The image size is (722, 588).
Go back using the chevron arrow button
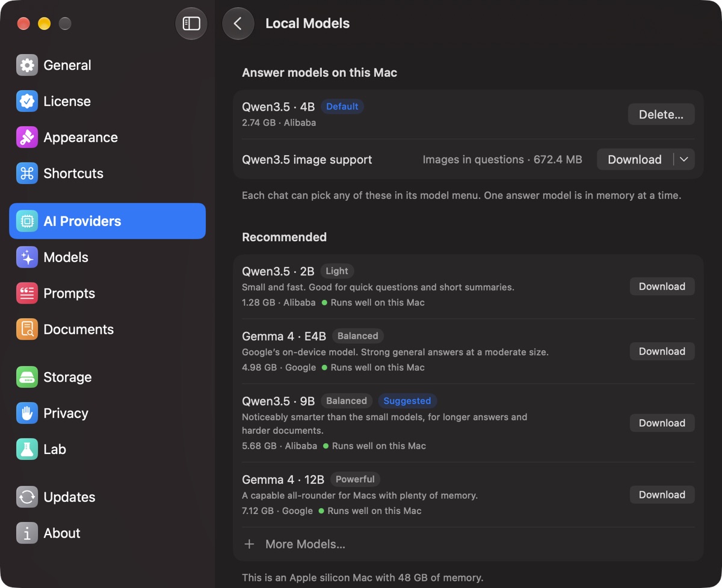(238, 23)
